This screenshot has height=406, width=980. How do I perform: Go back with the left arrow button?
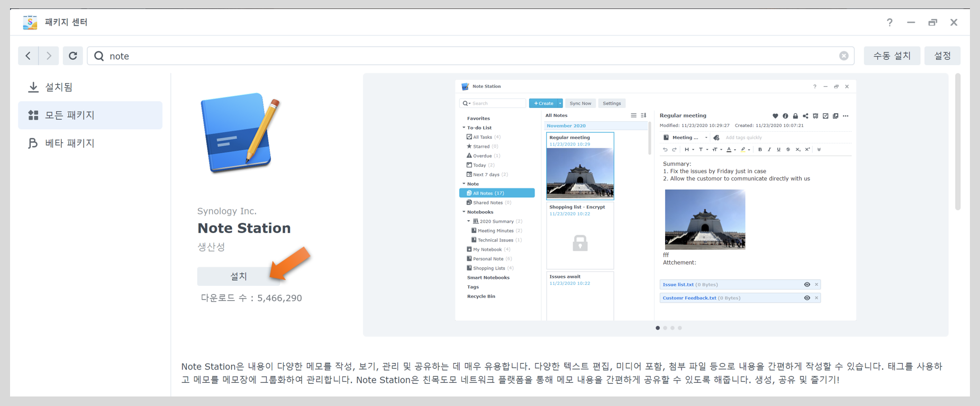[x=28, y=56]
